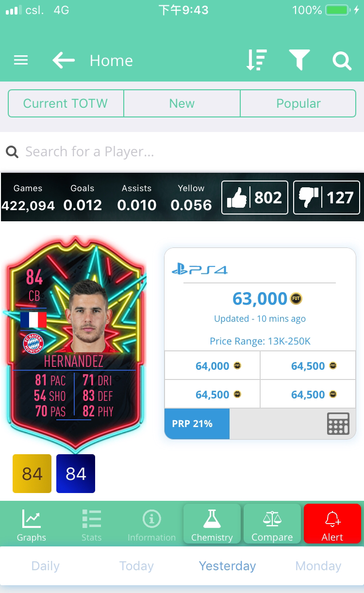364x593 pixels.
Task: Open the price calculator icon
Action: click(x=338, y=424)
